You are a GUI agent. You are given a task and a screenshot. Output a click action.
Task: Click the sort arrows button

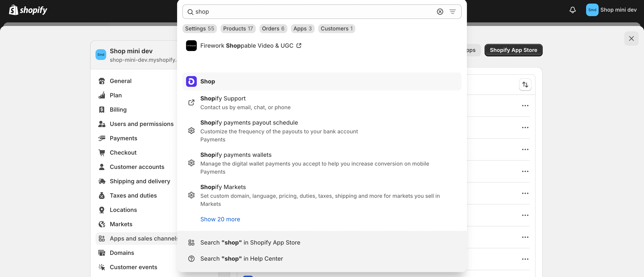click(525, 85)
